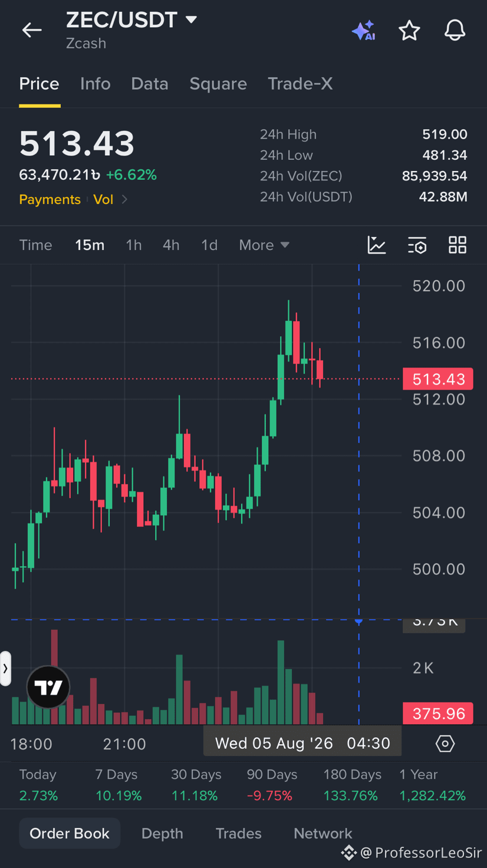Tap the Zcash coin name subtitle
Viewport: 487px width, 868px height.
[86, 44]
